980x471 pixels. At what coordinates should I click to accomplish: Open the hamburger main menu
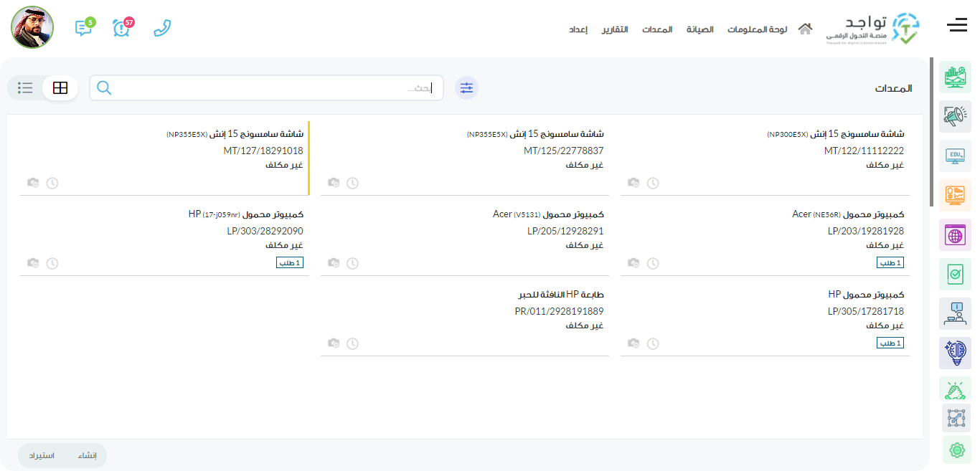click(956, 27)
